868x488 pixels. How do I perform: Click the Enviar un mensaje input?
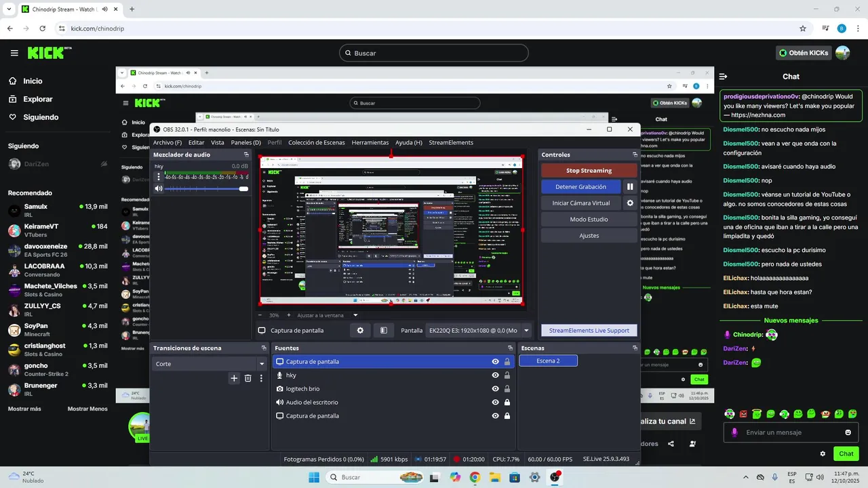click(x=792, y=432)
